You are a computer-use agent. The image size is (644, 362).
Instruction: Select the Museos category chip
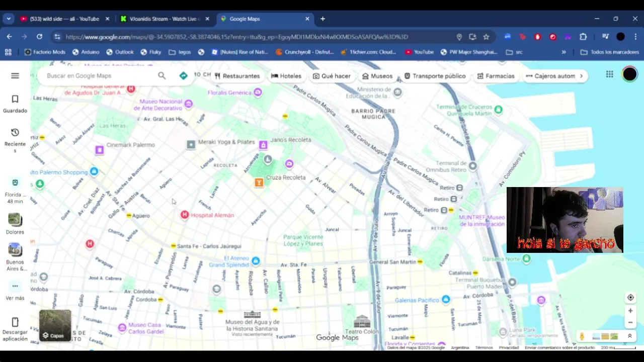(377, 76)
